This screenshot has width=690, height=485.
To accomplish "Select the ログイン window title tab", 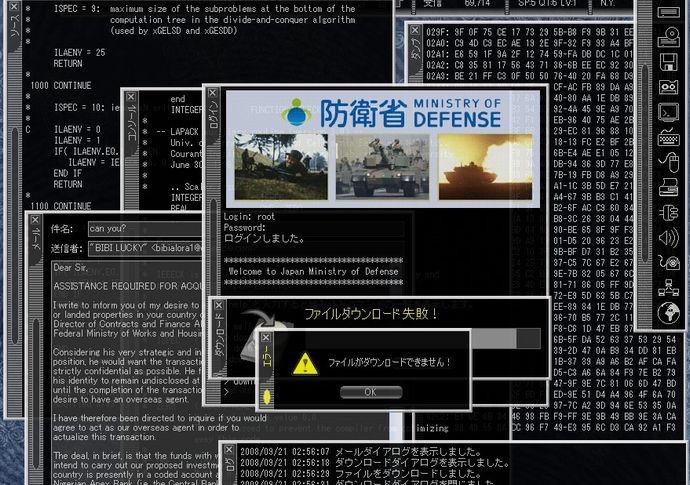I will click(213, 115).
